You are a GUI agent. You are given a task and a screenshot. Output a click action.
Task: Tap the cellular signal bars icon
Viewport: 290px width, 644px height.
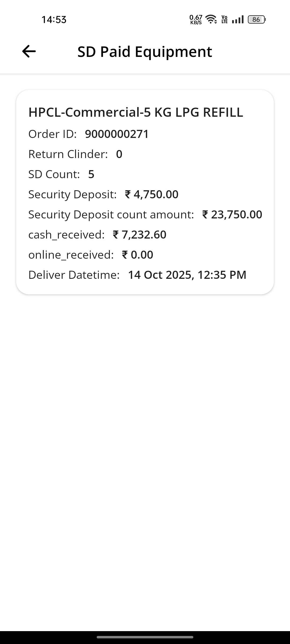click(x=238, y=20)
